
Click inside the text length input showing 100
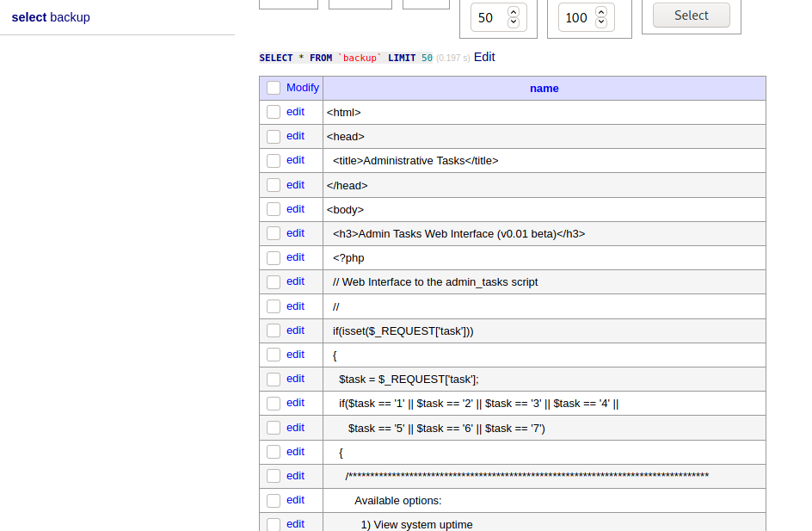click(x=578, y=17)
